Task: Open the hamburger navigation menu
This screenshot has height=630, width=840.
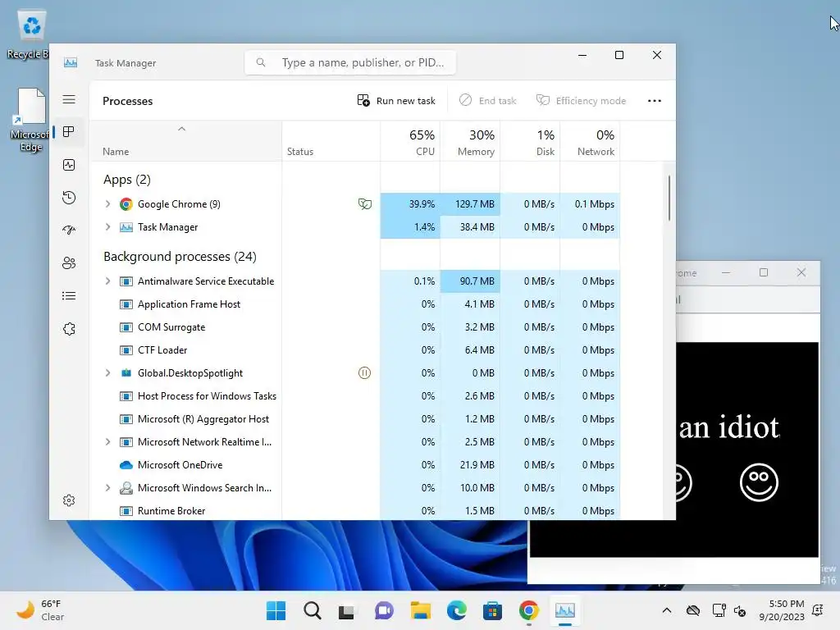Action: (69, 99)
